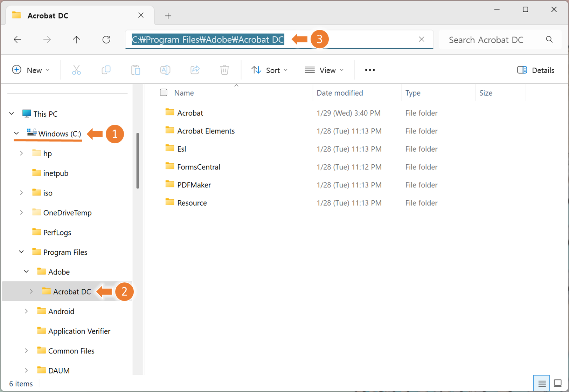Sort by the Date modified column
Image resolution: width=569 pixels, height=392 pixels.
tap(340, 93)
